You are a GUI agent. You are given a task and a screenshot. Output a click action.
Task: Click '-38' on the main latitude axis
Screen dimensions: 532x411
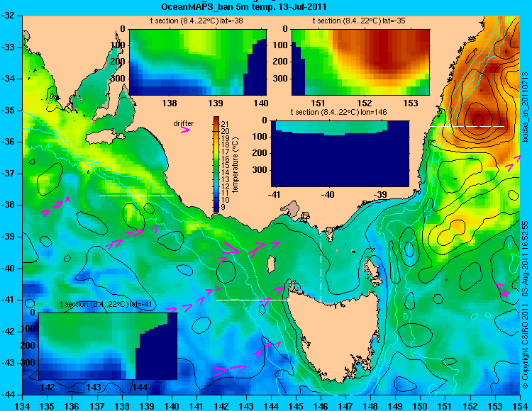click(x=8, y=205)
